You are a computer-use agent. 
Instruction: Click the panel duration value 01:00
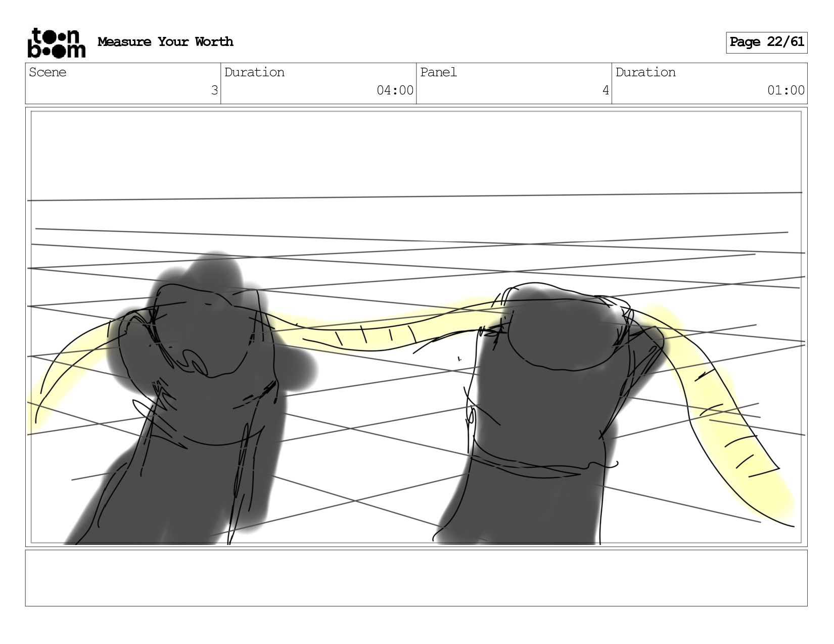[x=786, y=90]
